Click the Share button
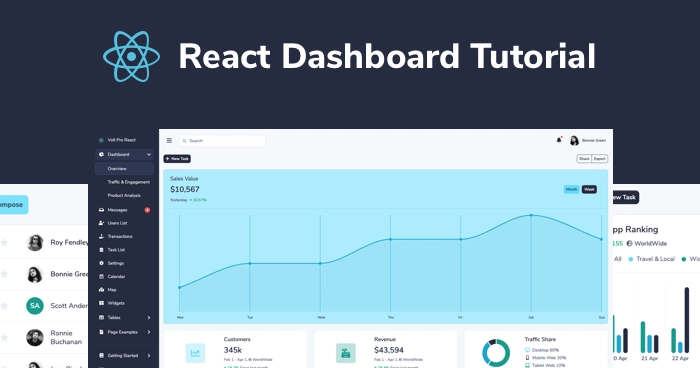The width and height of the screenshot is (700, 368). [584, 159]
